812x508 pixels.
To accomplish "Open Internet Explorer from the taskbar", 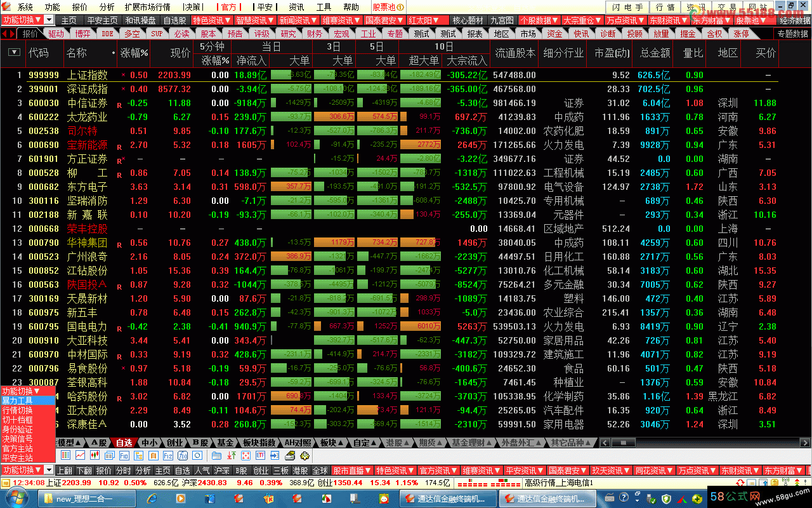I will tap(152, 498).
